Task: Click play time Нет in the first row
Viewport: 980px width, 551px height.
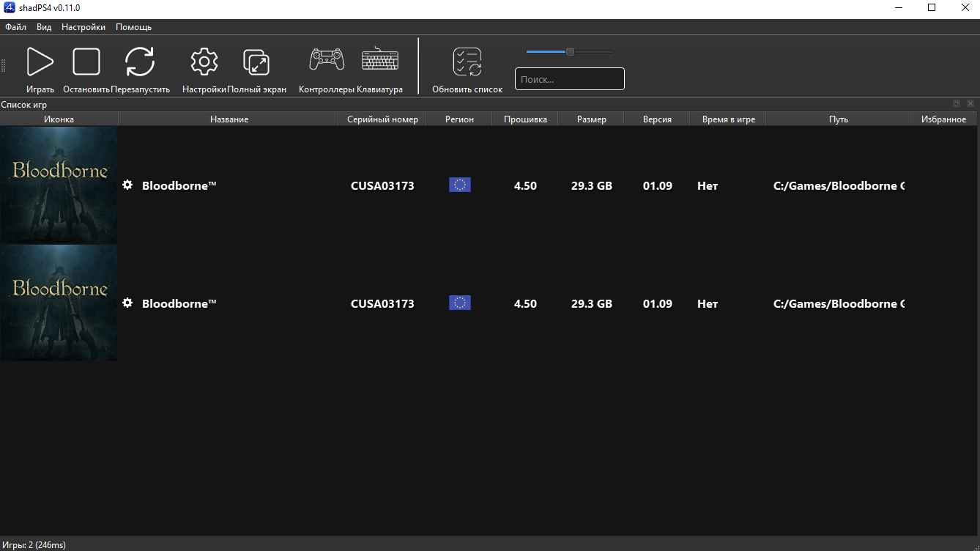Action: click(x=708, y=185)
